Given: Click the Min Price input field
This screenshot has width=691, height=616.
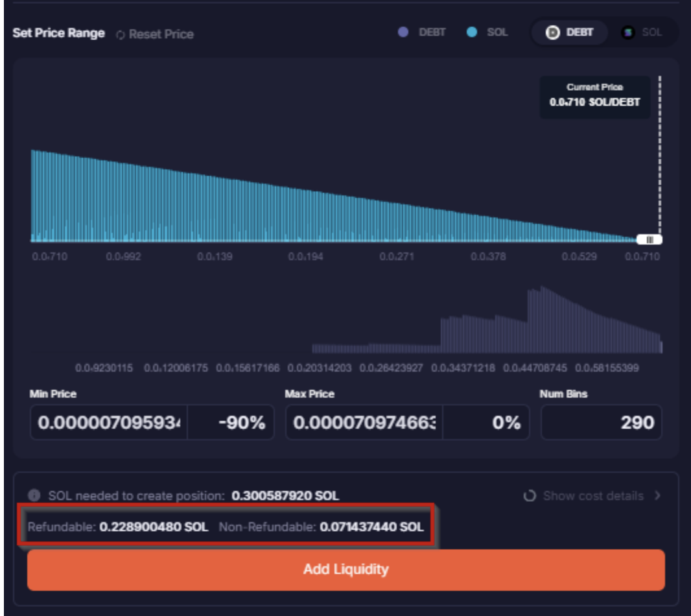Looking at the screenshot, I should point(109,422).
